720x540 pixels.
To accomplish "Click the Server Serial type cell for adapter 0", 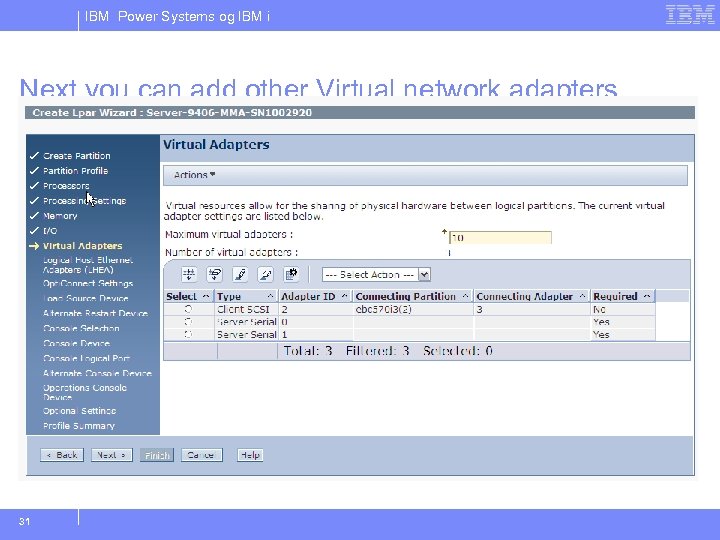I will point(247,322).
